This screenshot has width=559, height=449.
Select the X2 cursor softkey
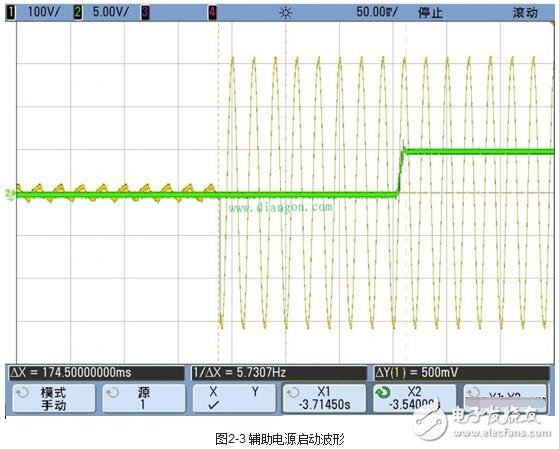coord(415,399)
